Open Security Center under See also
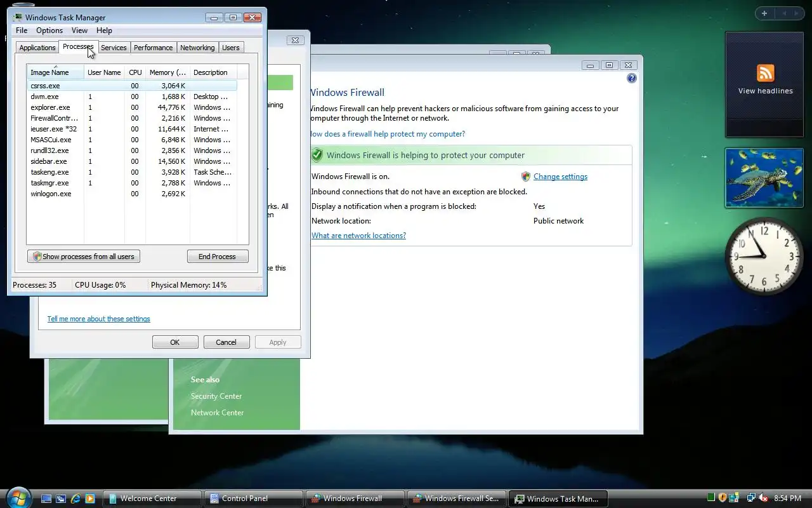Image resolution: width=812 pixels, height=508 pixels. 216,396
